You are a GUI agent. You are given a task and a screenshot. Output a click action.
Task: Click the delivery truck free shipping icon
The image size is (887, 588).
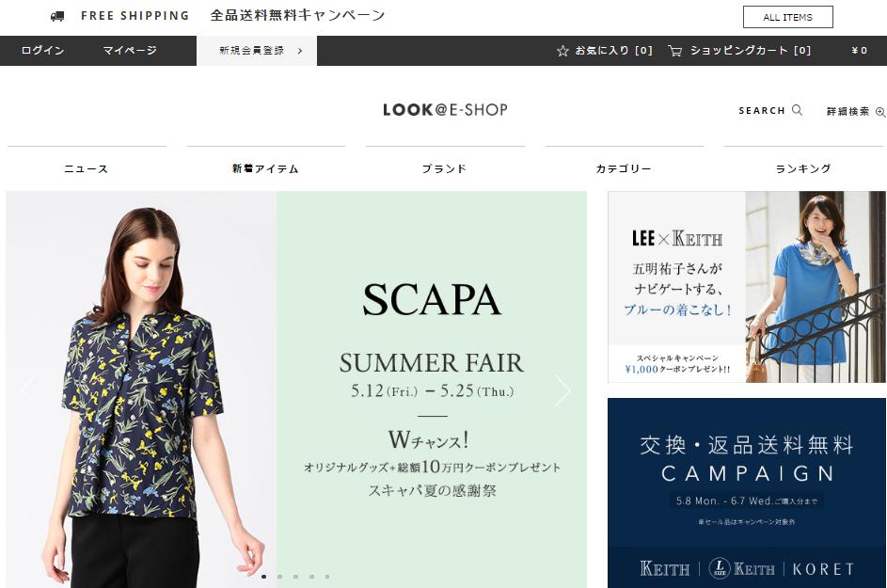(x=57, y=16)
